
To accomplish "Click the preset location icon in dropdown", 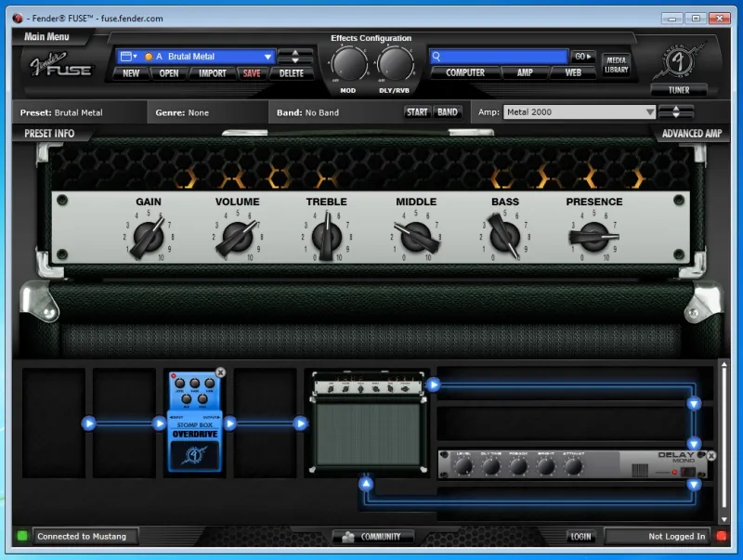I will (x=128, y=57).
